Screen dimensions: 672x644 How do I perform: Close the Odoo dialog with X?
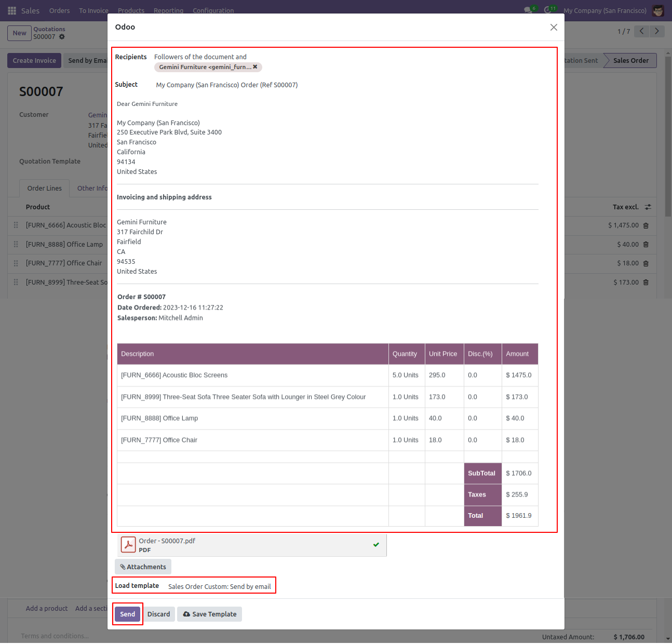(x=554, y=27)
